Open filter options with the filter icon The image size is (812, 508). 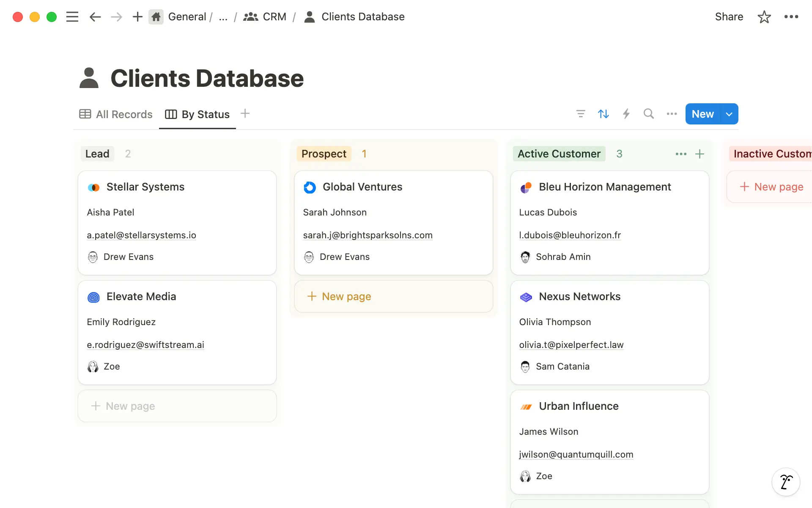(x=581, y=113)
